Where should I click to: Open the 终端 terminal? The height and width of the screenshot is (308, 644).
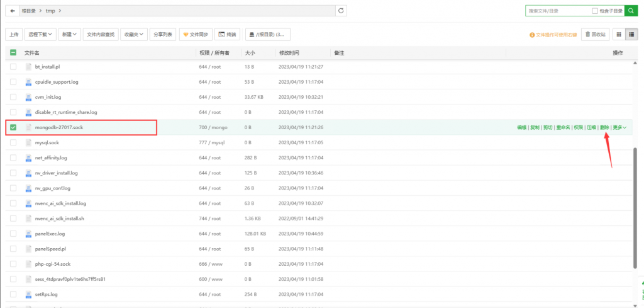coord(228,34)
